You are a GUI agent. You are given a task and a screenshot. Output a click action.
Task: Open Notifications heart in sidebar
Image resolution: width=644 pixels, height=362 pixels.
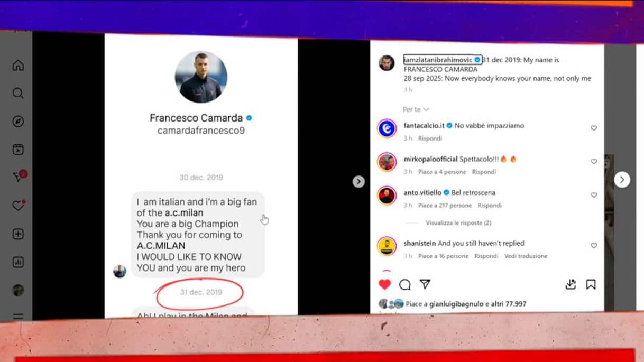pos(19,206)
